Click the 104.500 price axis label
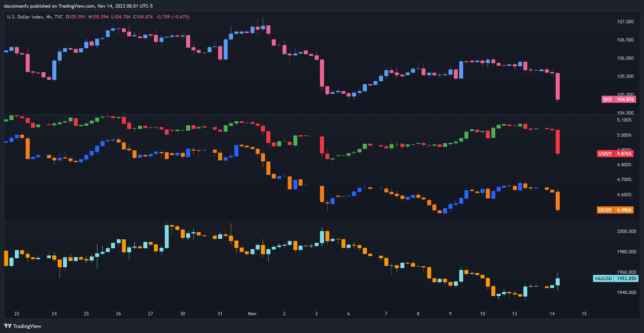Screen dimensions: 644x333 click(625, 113)
